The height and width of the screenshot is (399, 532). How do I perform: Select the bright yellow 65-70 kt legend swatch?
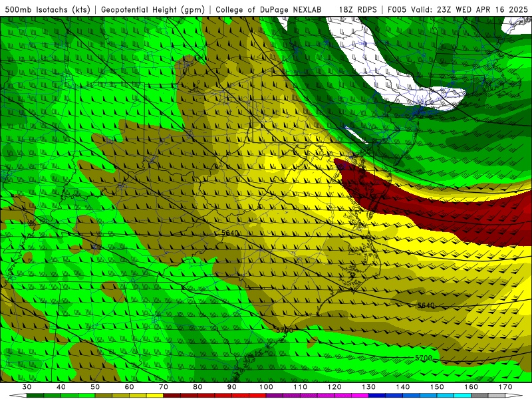tap(155, 396)
